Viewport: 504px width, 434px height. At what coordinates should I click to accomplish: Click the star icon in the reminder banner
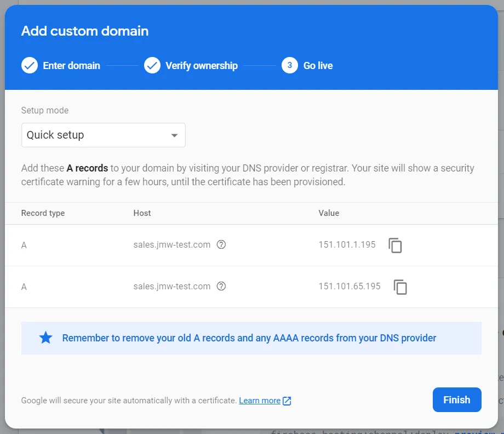pos(45,338)
